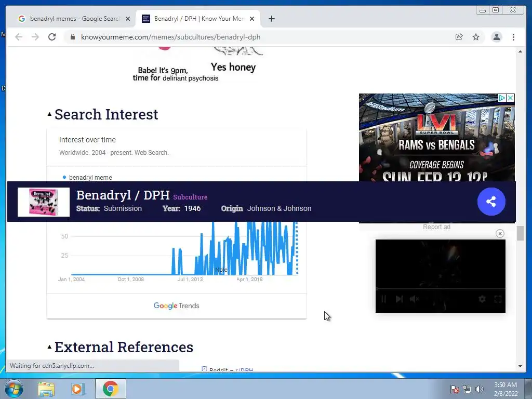This screenshot has height=399, width=532.
Task: Skip to next video in player
Action: (x=399, y=299)
